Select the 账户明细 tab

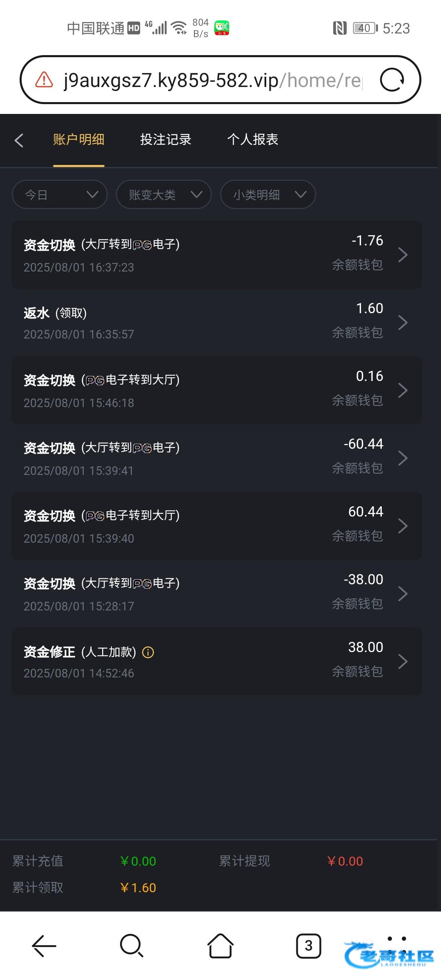[78, 140]
